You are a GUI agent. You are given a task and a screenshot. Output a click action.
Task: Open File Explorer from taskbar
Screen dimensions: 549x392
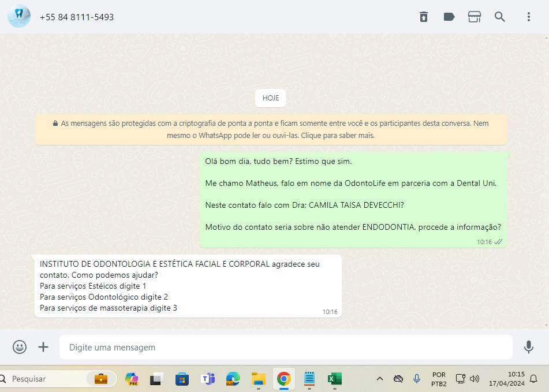[x=259, y=379]
